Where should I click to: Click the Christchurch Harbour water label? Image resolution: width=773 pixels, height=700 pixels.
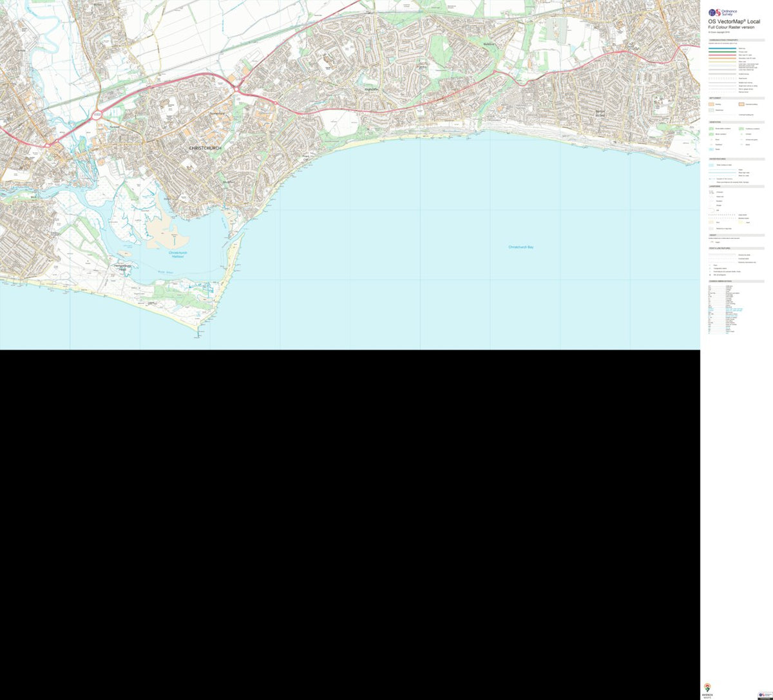[178, 254]
